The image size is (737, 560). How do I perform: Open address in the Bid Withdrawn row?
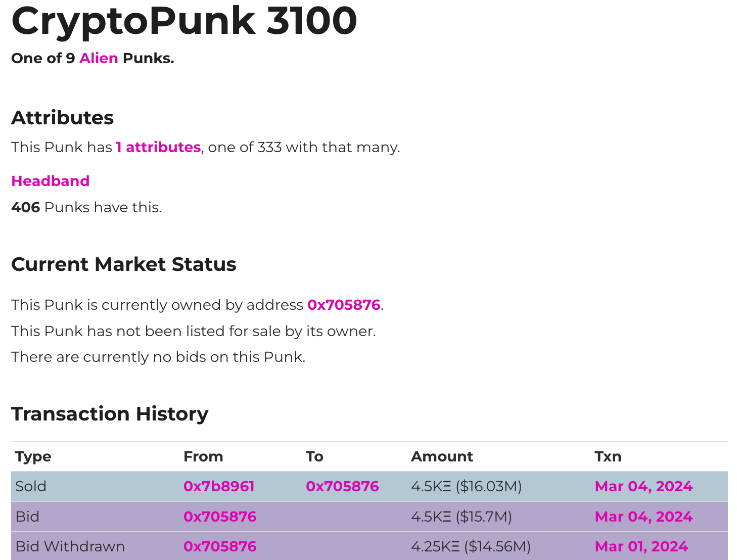(x=220, y=546)
